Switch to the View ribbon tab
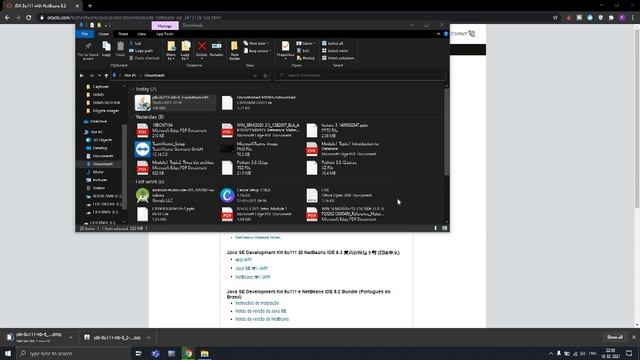 point(142,34)
